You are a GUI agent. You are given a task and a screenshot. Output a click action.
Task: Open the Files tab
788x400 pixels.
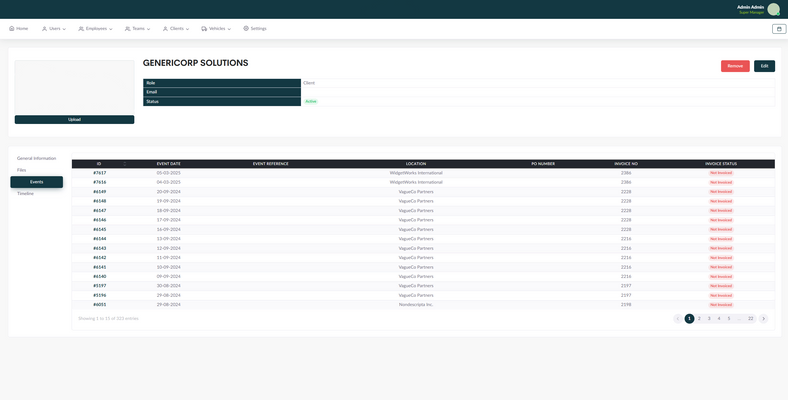click(x=21, y=170)
